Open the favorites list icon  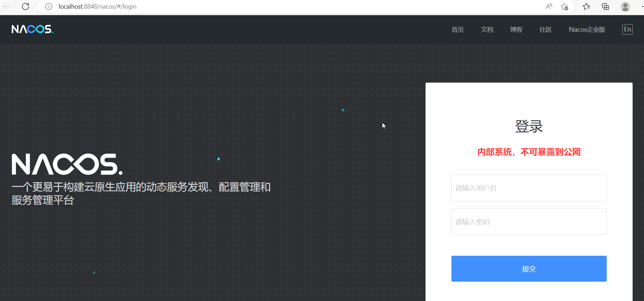pyautogui.click(x=586, y=7)
